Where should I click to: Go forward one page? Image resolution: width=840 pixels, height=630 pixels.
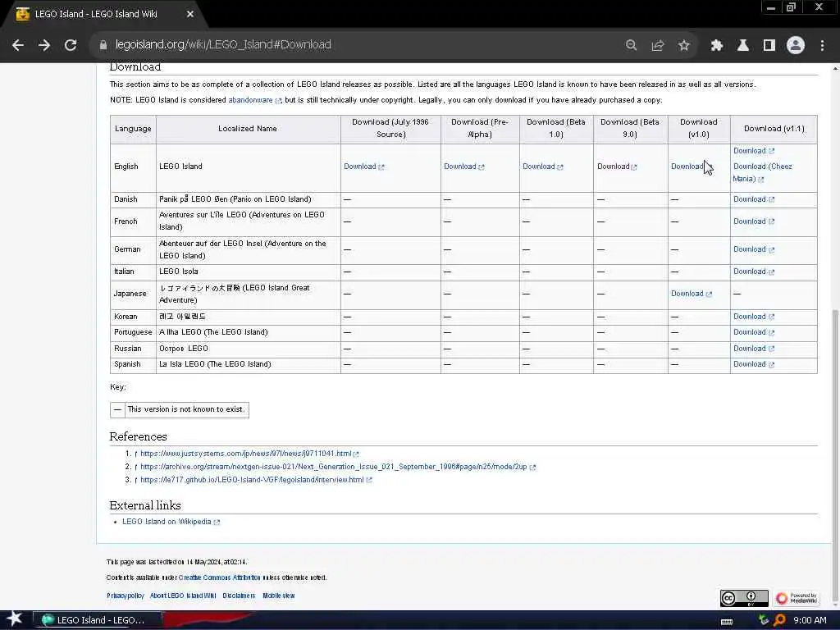pos(44,45)
